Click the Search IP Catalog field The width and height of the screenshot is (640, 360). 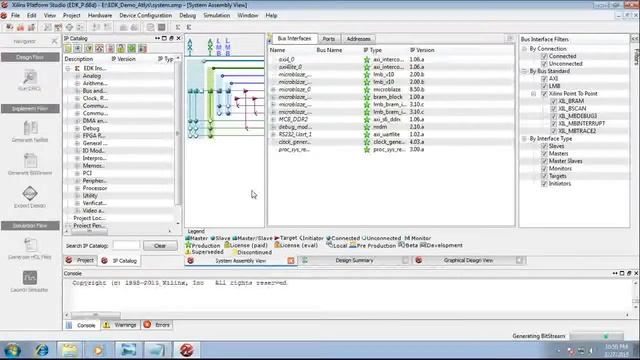126,246
